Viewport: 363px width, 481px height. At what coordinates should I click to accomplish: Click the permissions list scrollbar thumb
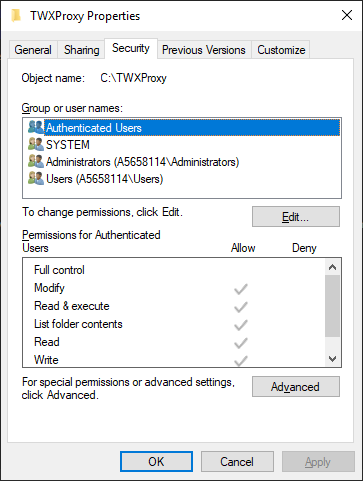[x=332, y=306]
